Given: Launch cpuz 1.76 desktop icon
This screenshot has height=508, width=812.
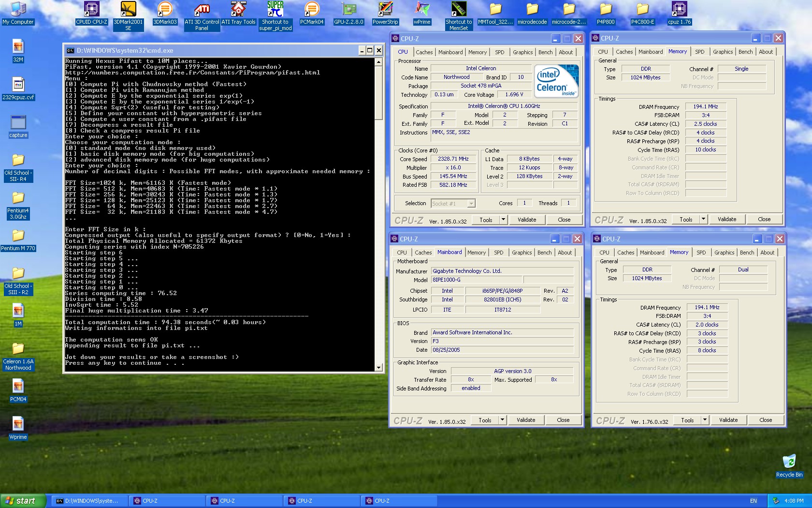Looking at the screenshot, I should (x=679, y=14).
